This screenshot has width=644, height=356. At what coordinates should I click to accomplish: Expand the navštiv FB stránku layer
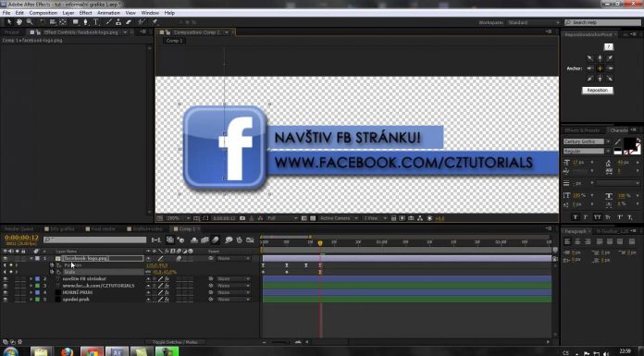[x=31, y=279]
